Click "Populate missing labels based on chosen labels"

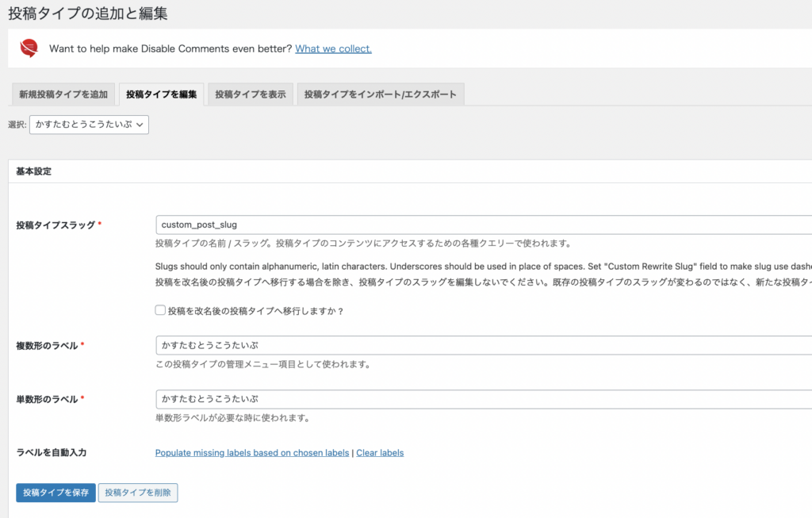(252, 453)
